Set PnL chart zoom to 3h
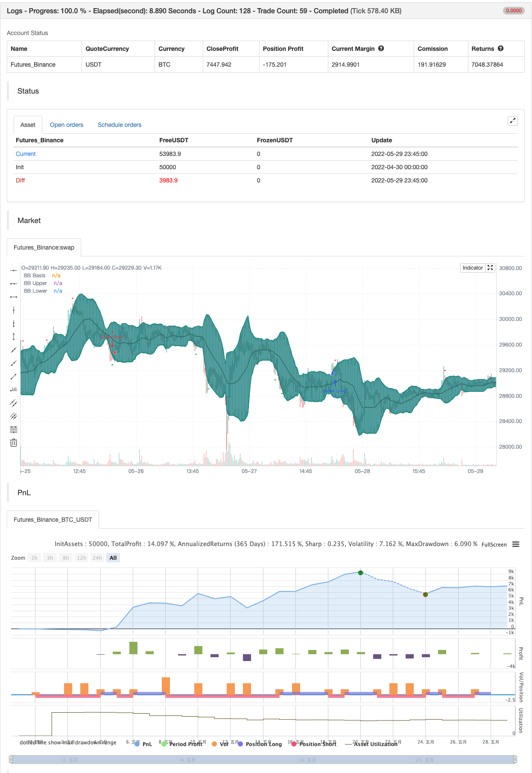The height and width of the screenshot is (773, 532). click(50, 558)
